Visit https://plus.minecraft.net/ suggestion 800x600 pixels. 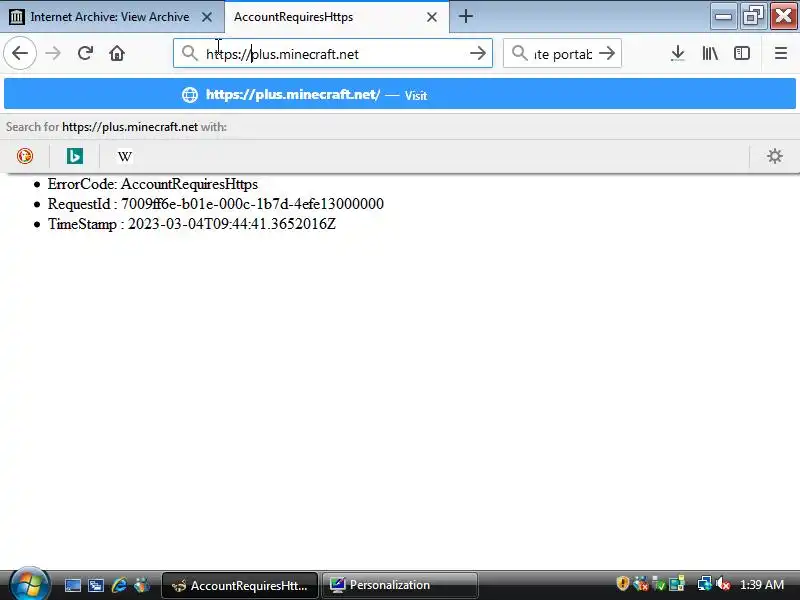tap(400, 94)
